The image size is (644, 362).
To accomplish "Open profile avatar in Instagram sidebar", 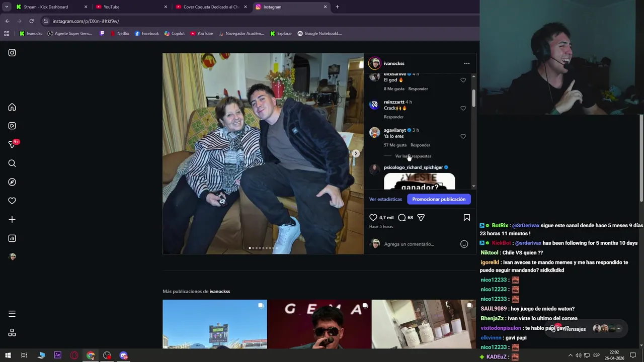I will 13,257.
